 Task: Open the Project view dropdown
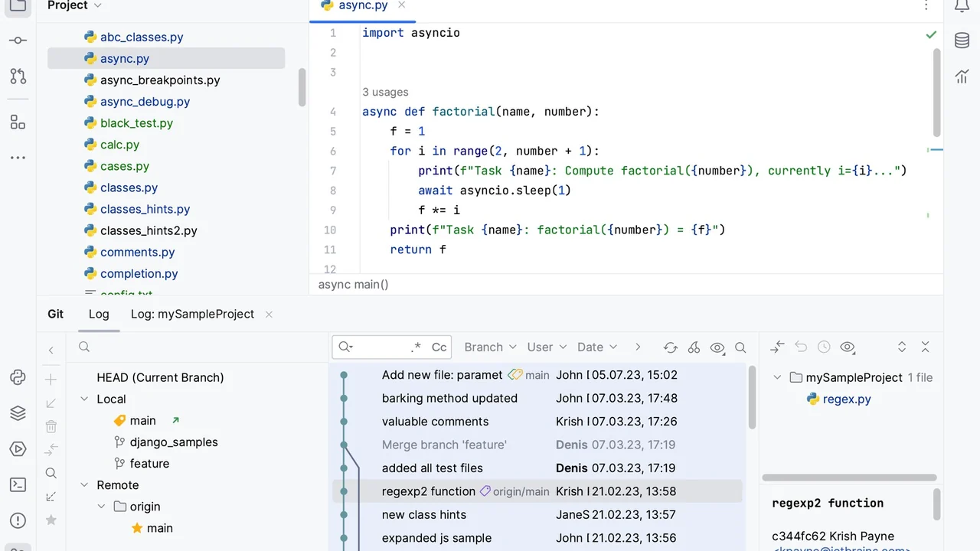[x=74, y=5]
